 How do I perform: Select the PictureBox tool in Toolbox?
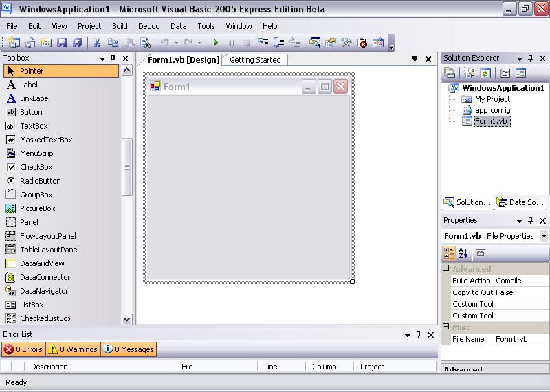(x=61, y=208)
